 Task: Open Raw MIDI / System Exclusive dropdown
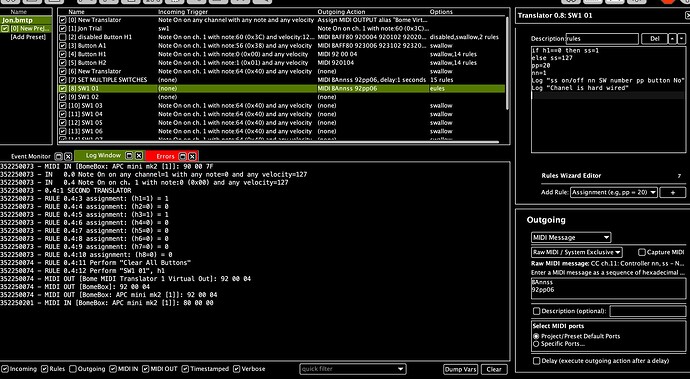[576, 252]
